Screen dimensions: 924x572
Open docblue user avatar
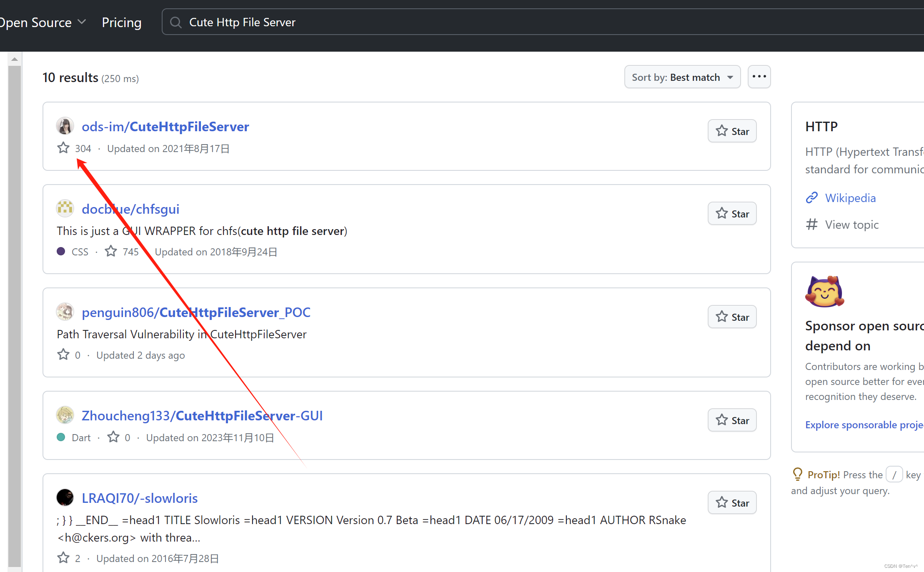(65, 208)
